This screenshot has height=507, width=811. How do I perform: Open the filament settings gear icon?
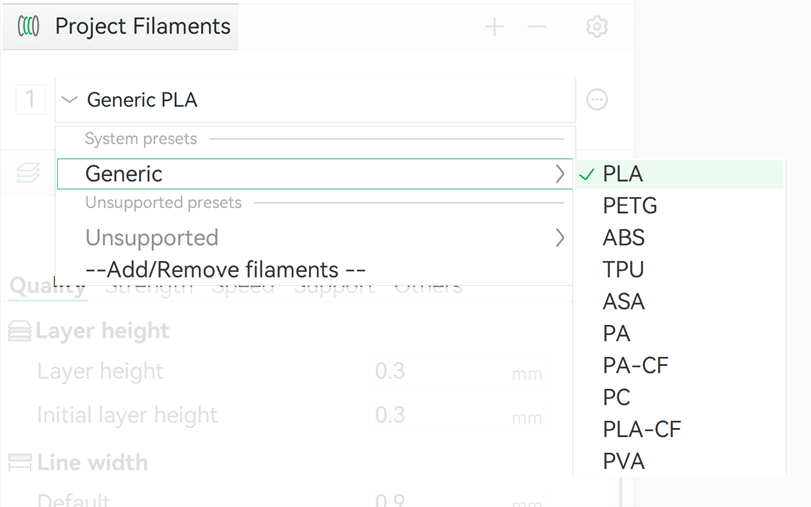coord(597,27)
